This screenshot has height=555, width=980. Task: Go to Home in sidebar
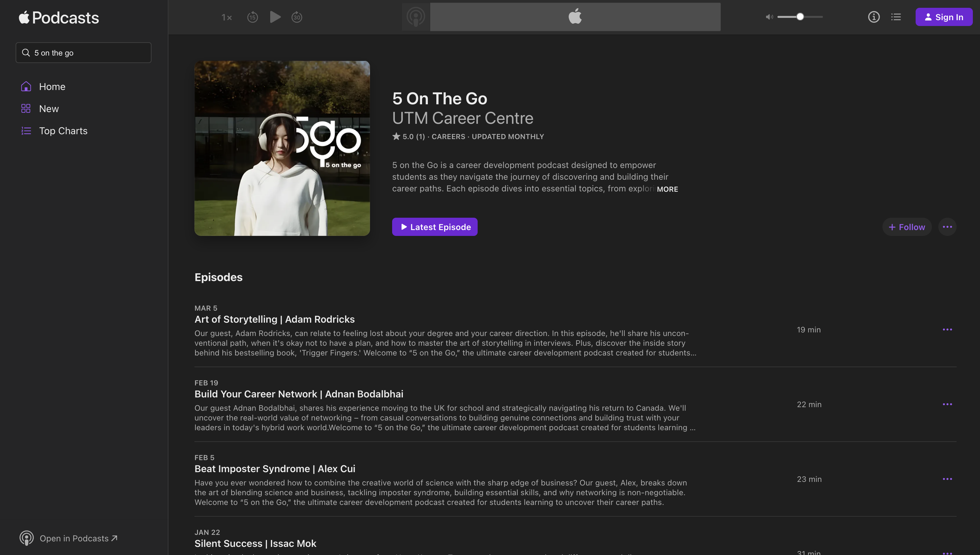click(x=52, y=86)
